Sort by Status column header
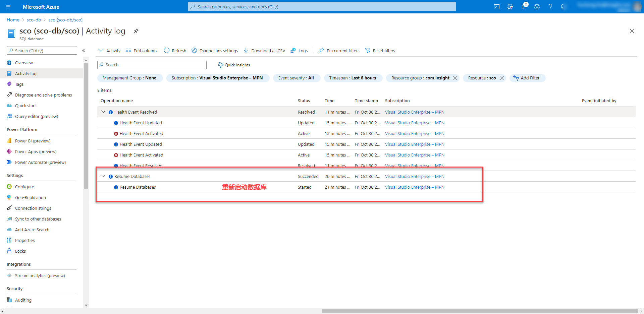 [x=304, y=101]
